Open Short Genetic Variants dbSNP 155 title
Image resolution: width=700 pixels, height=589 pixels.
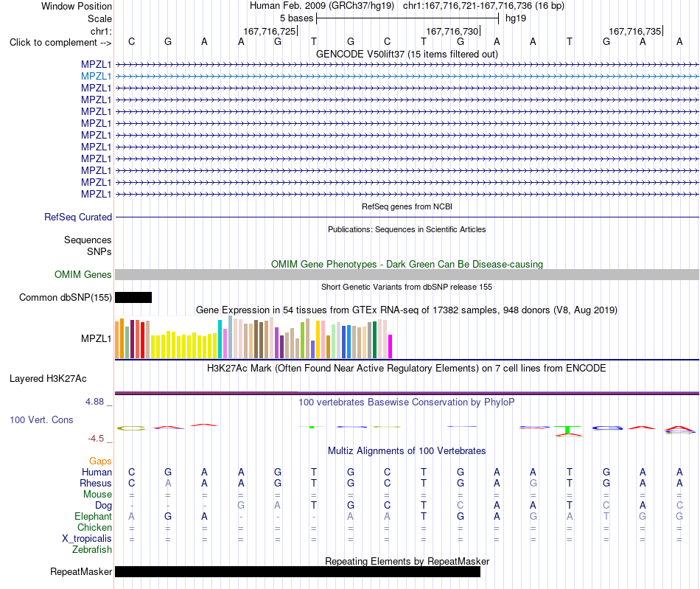tap(407, 287)
